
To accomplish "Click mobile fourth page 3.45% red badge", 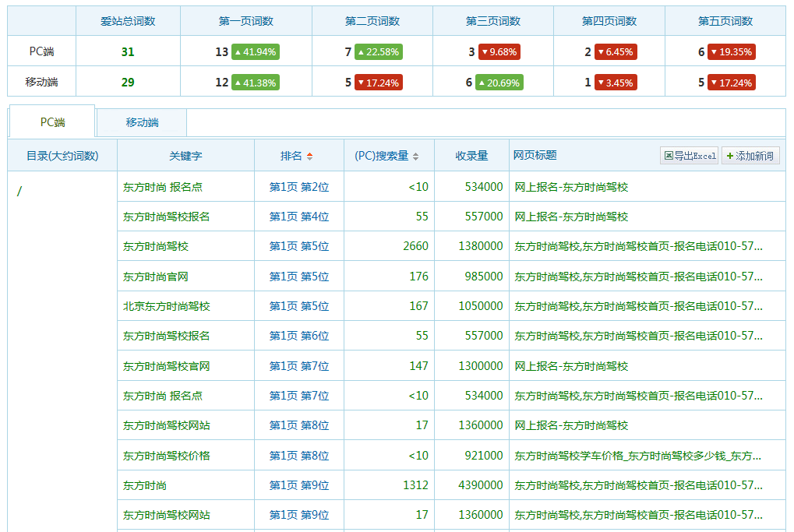I will tap(616, 83).
